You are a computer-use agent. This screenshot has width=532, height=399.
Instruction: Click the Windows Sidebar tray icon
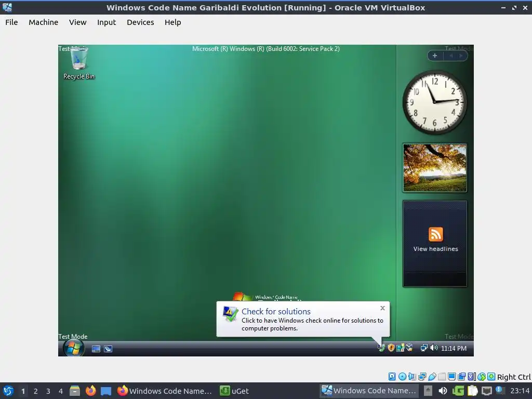[401, 348]
